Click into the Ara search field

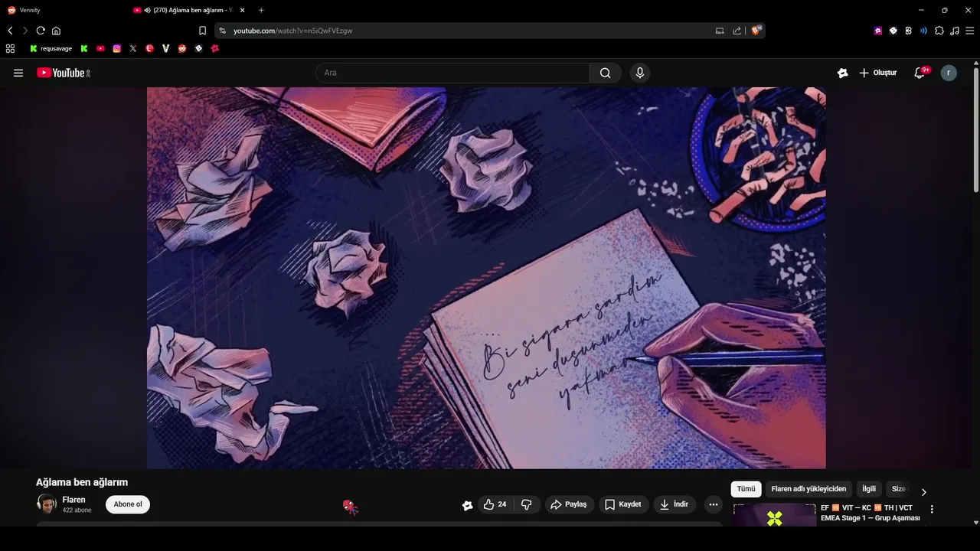pos(452,73)
